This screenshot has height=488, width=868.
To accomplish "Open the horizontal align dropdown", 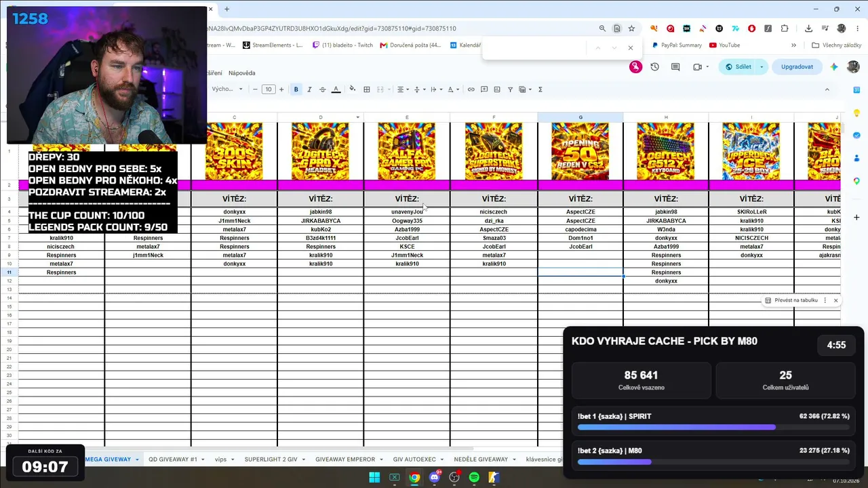I will 403,89.
